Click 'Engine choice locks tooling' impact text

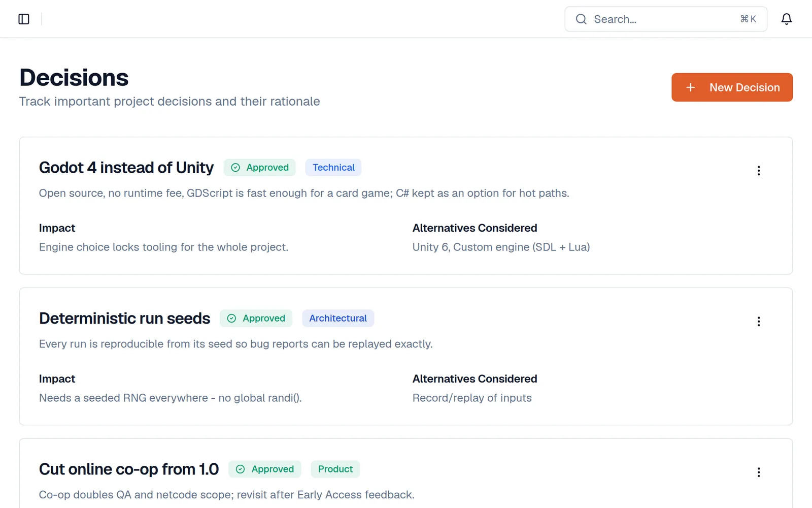click(x=163, y=247)
